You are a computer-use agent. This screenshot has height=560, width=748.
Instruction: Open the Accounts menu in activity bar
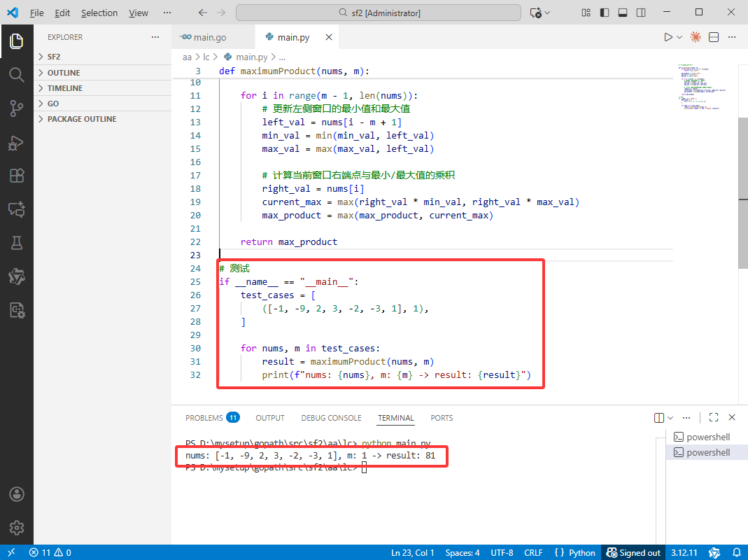coord(17,494)
